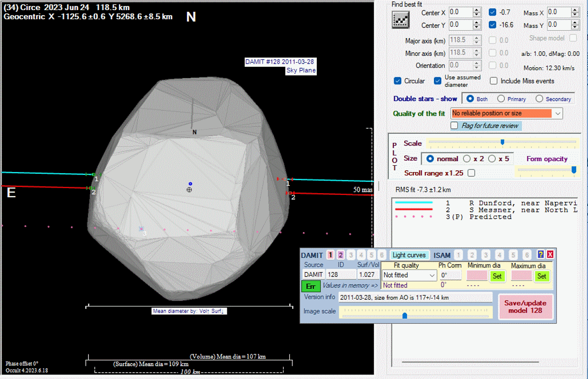588x379 pixels.
Task: Open help with the question mark icon
Action: pos(540,255)
